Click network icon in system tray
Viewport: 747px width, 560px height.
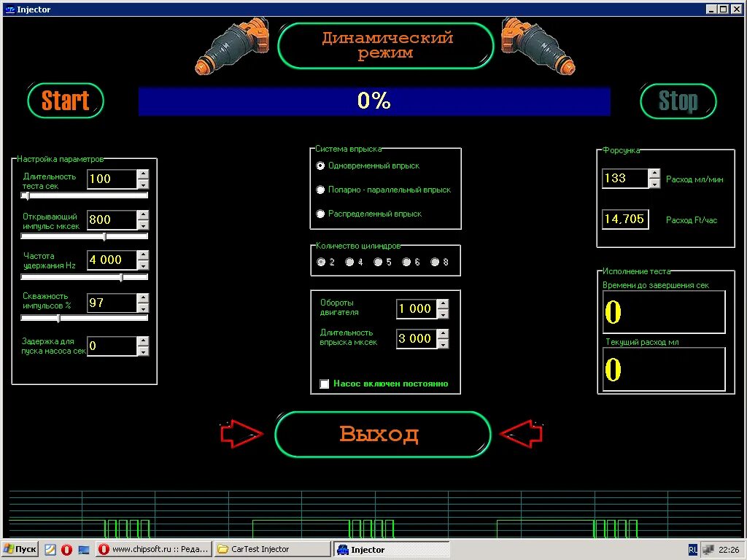pyautogui.click(x=708, y=550)
